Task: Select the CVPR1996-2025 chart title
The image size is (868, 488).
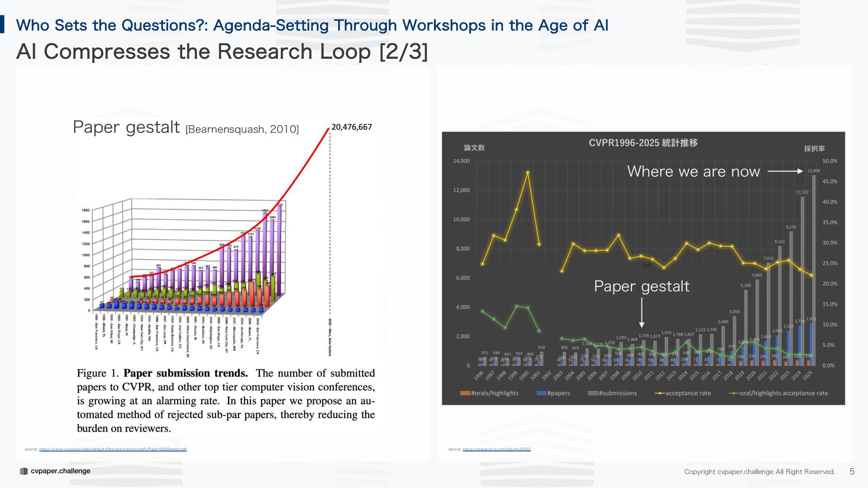Action: (x=643, y=143)
